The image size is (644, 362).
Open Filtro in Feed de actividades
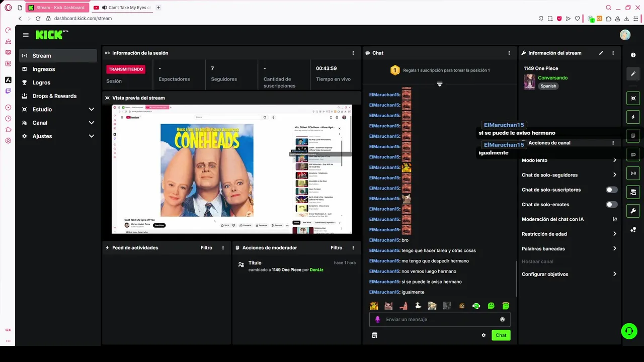pyautogui.click(x=206, y=248)
